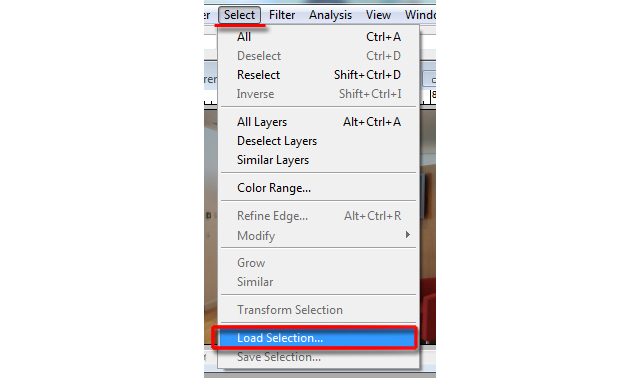Expand the Modify submenu arrow
The image size is (640, 378).
click(407, 235)
